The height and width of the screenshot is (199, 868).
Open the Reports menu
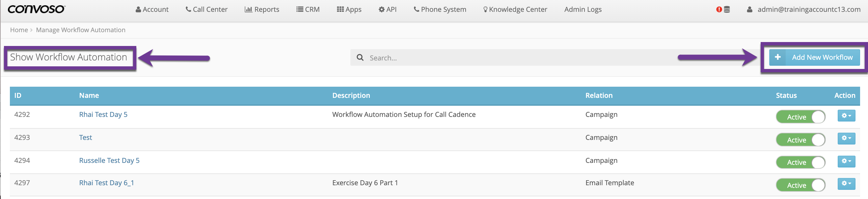point(262,10)
